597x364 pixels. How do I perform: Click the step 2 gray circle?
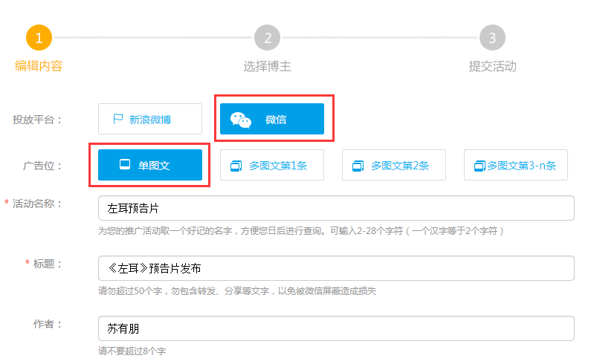click(267, 38)
